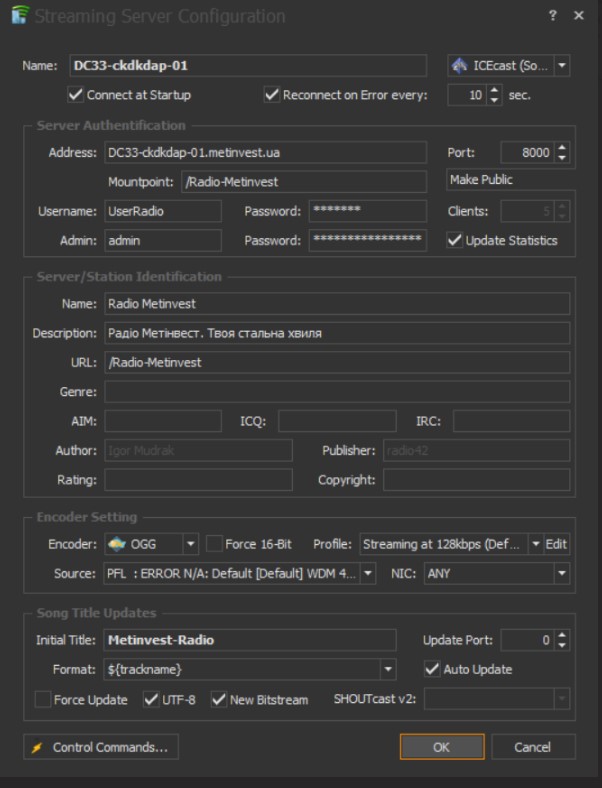Click the station Name field Radio Metinvest
This screenshot has height=788, width=602.
[337, 304]
